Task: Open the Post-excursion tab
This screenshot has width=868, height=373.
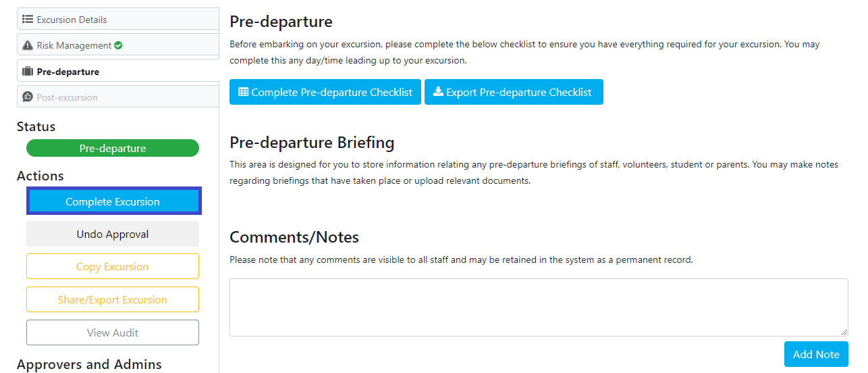Action: click(x=118, y=97)
